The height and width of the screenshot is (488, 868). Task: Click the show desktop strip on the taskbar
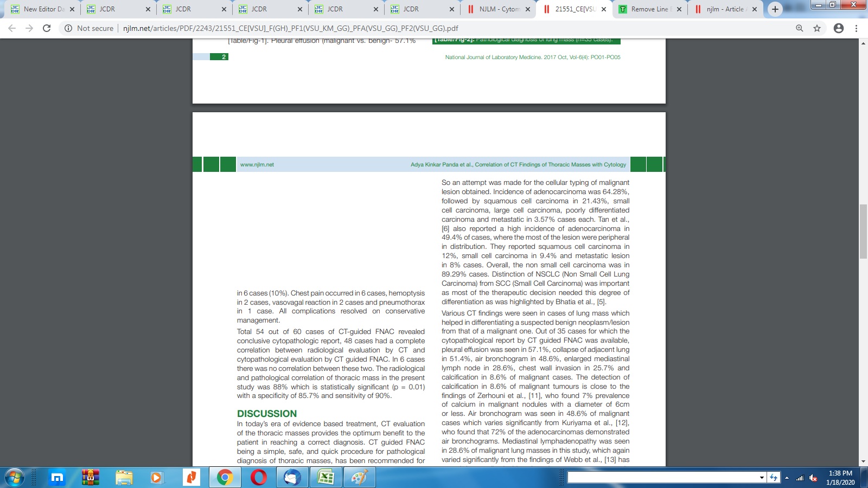pos(865,478)
